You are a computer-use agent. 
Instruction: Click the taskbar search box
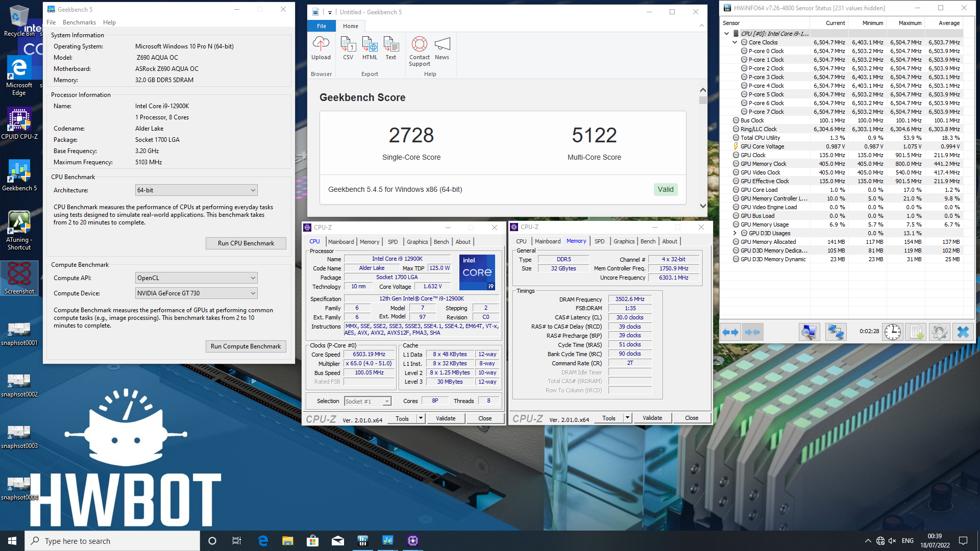[112, 541]
